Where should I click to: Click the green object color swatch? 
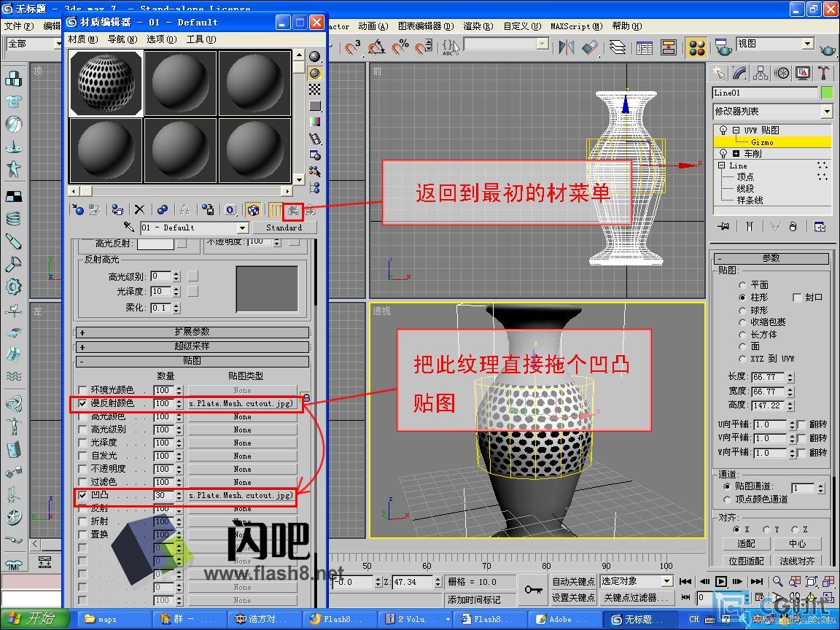(826, 93)
